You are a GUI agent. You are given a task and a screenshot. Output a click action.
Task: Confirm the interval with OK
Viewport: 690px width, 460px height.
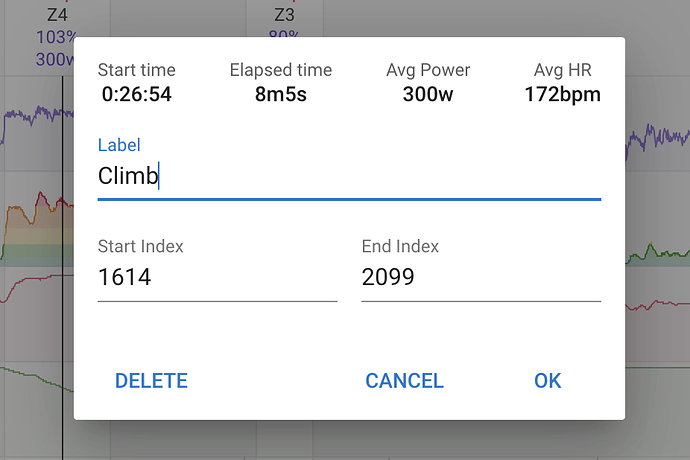[x=548, y=380]
